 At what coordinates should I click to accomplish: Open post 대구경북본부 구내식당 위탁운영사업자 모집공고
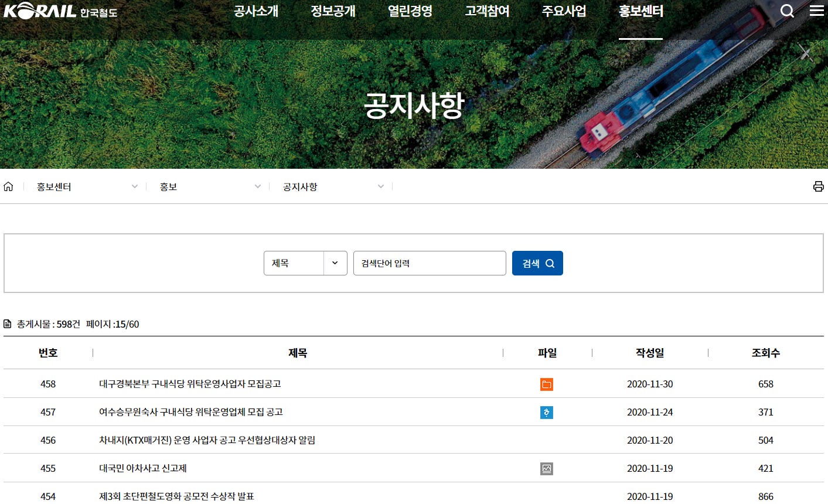click(x=190, y=384)
